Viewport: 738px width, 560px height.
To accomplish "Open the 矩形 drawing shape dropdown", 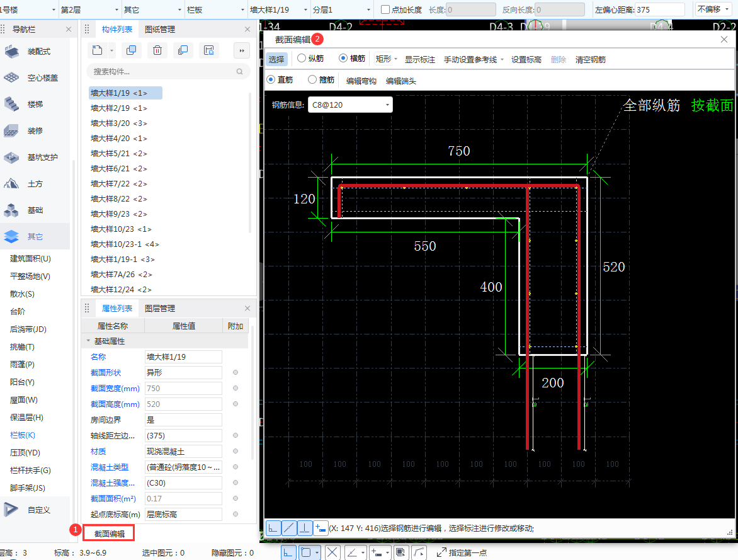I will (x=387, y=59).
